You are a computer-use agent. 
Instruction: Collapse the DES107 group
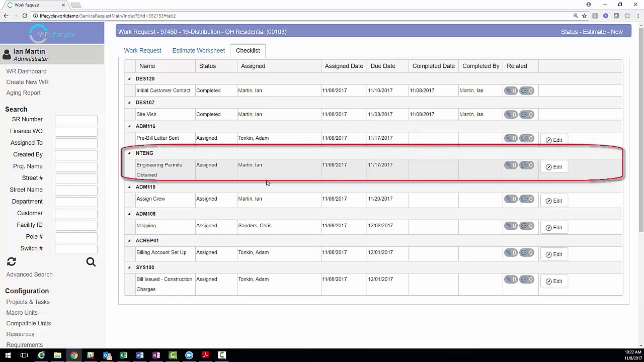pyautogui.click(x=129, y=103)
